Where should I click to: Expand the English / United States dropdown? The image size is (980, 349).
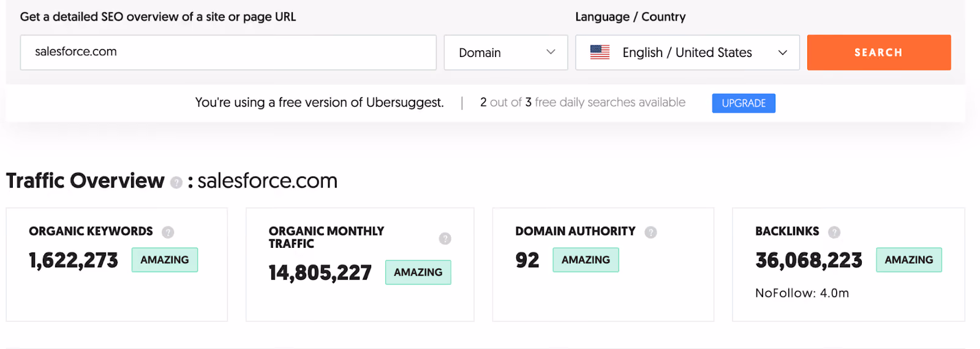687,52
